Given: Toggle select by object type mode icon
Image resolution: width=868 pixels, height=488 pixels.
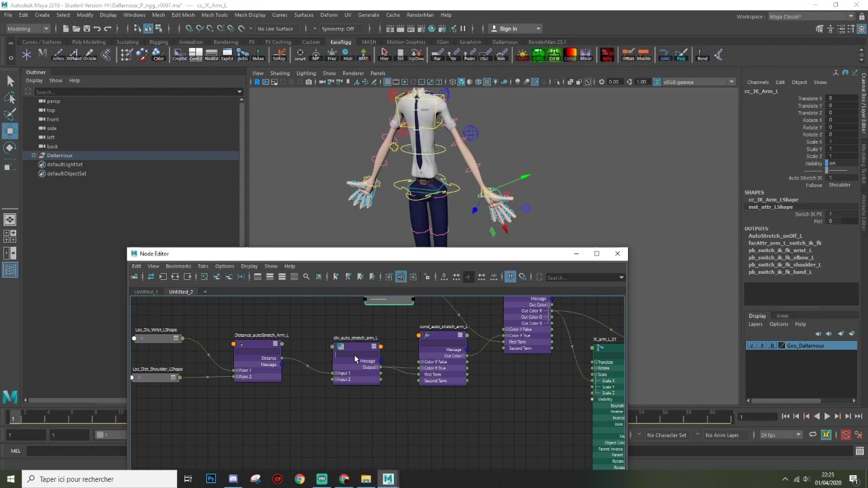Looking at the screenshot, I should [x=148, y=28].
